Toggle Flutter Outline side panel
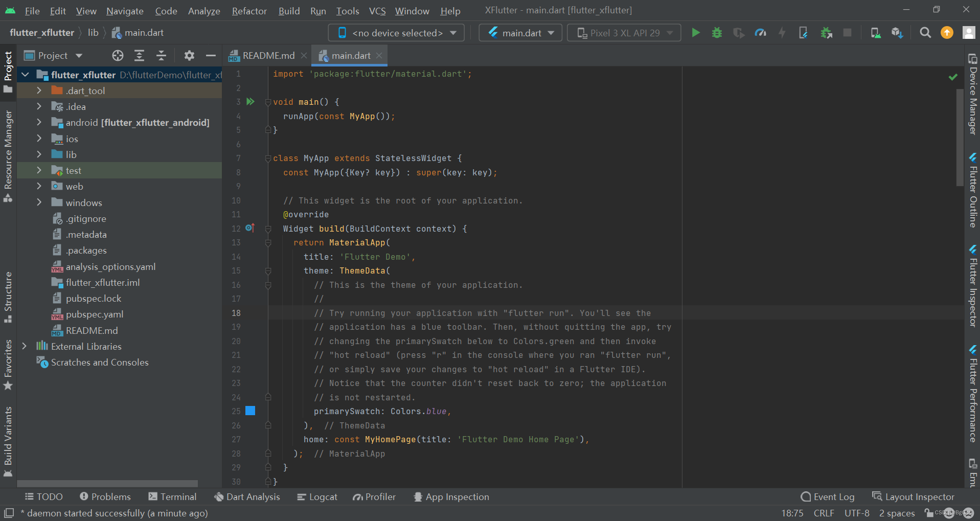The height and width of the screenshot is (521, 980). pos(973,190)
